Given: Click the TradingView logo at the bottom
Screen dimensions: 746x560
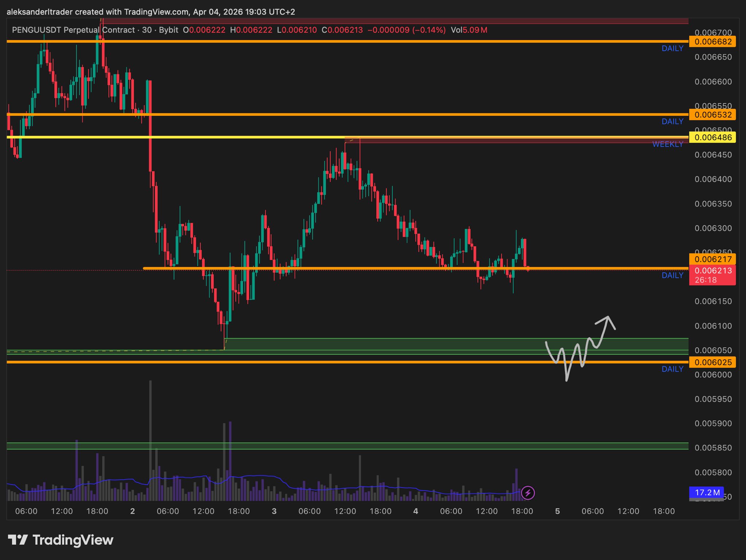Looking at the screenshot, I should (61, 540).
